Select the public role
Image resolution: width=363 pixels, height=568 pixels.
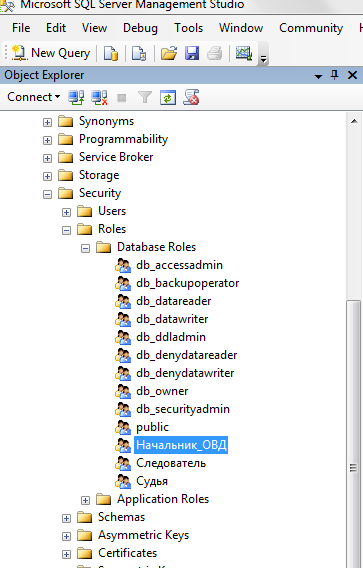coord(153,427)
